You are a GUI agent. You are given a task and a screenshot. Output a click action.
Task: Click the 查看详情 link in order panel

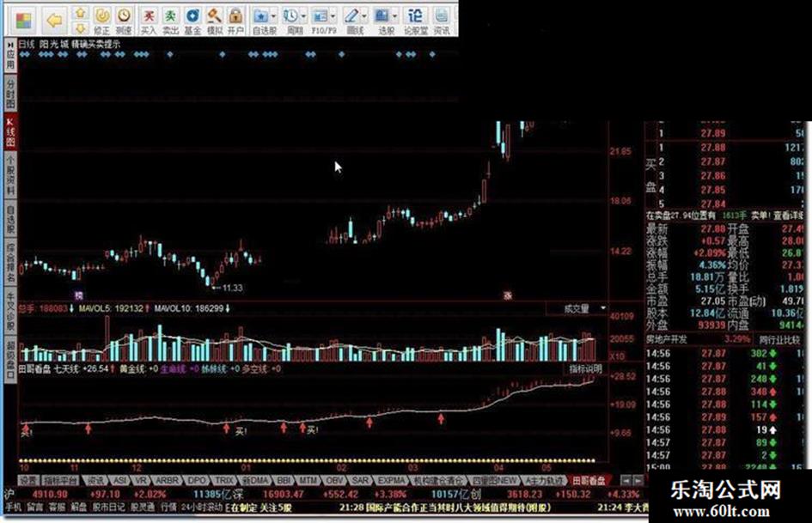(790, 216)
